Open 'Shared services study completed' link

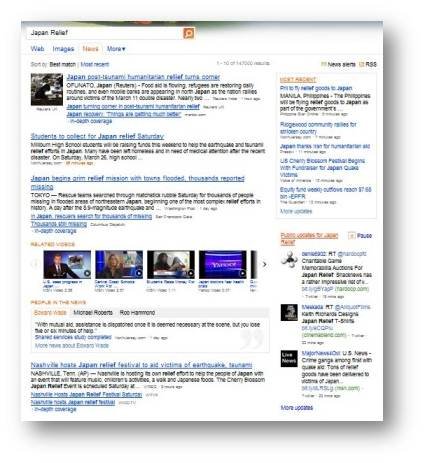tap(73, 337)
